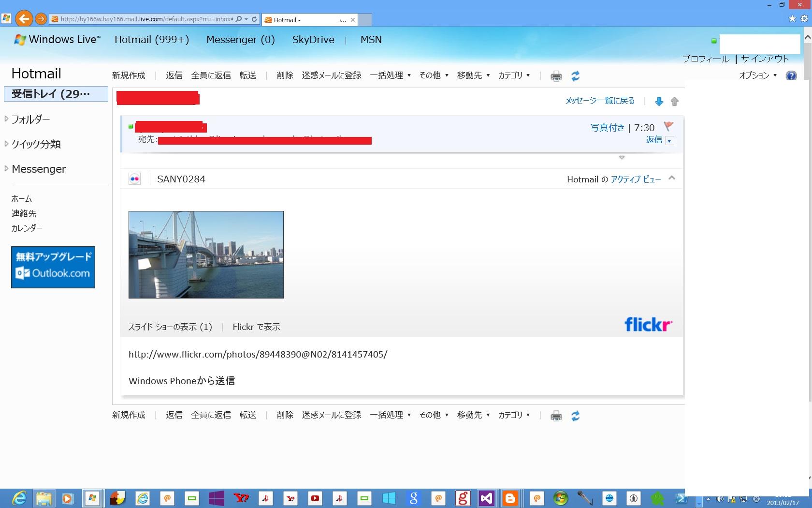
Task: Open the 一括処理 dropdown in top toolbar
Action: (391, 75)
